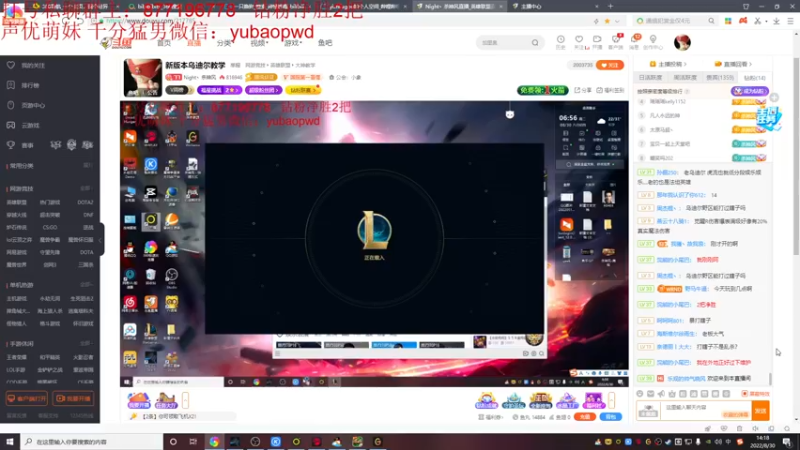
Task: Expand the 游戏 nav dropdown
Action: pos(293,43)
